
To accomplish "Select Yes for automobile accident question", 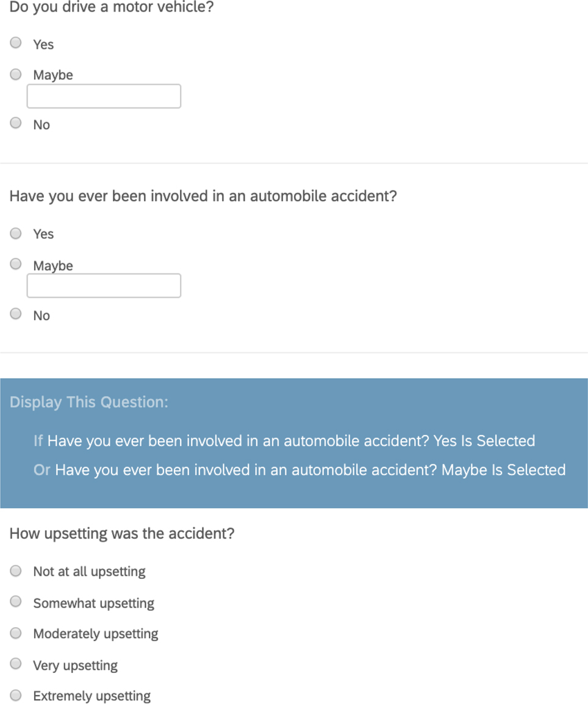I will [x=16, y=234].
